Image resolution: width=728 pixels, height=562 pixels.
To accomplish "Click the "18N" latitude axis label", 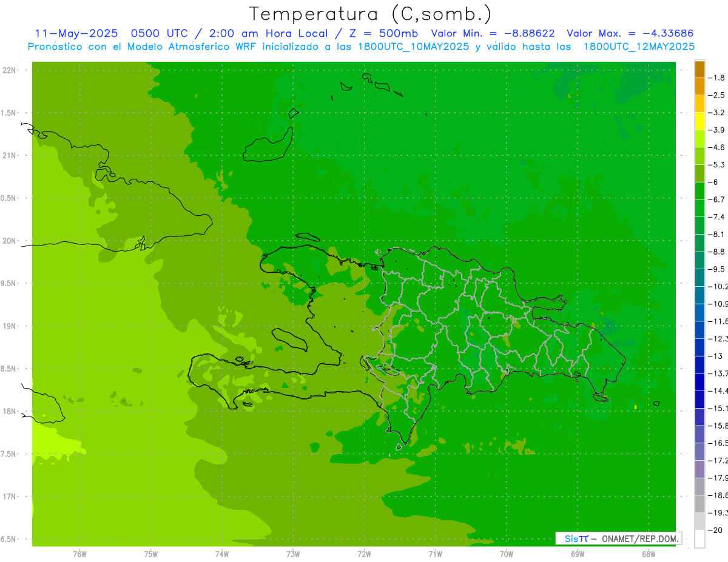I will click(x=8, y=411).
